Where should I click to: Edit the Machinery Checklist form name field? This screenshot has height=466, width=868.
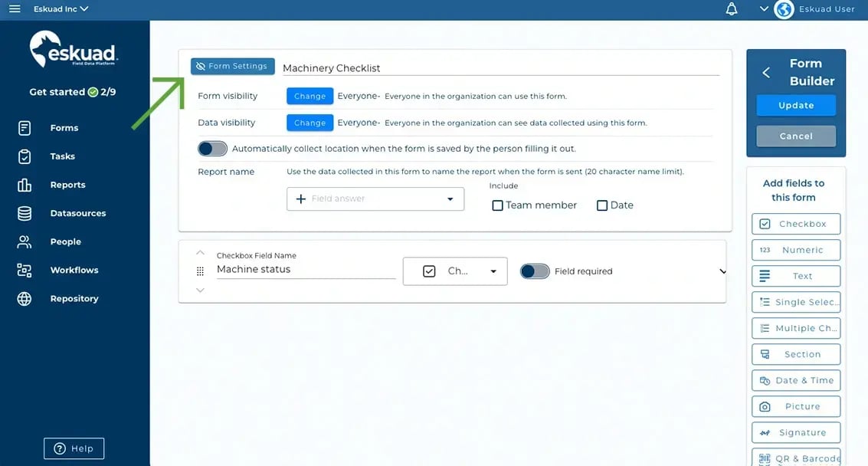498,68
